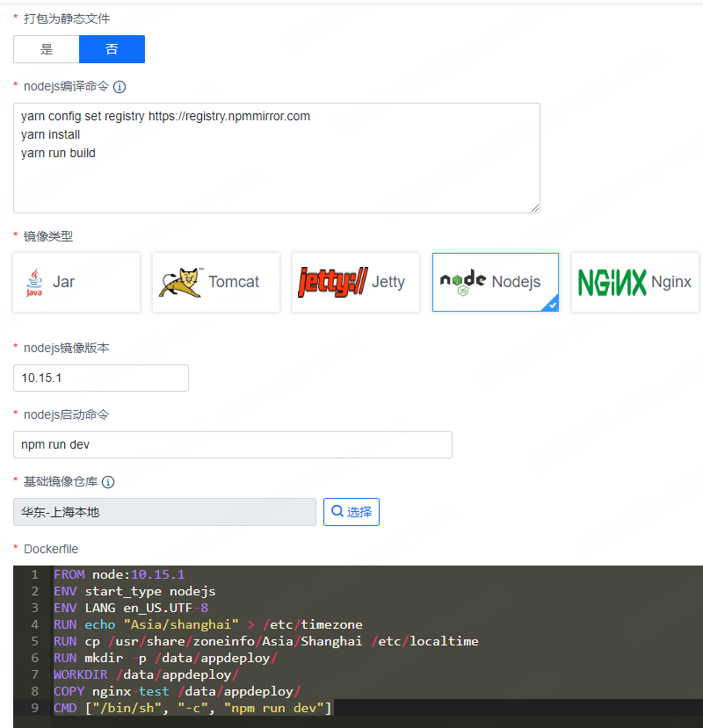This screenshot has width=703, height=728.
Task: Choose 否 for 打包为静态文件
Action: tap(112, 50)
